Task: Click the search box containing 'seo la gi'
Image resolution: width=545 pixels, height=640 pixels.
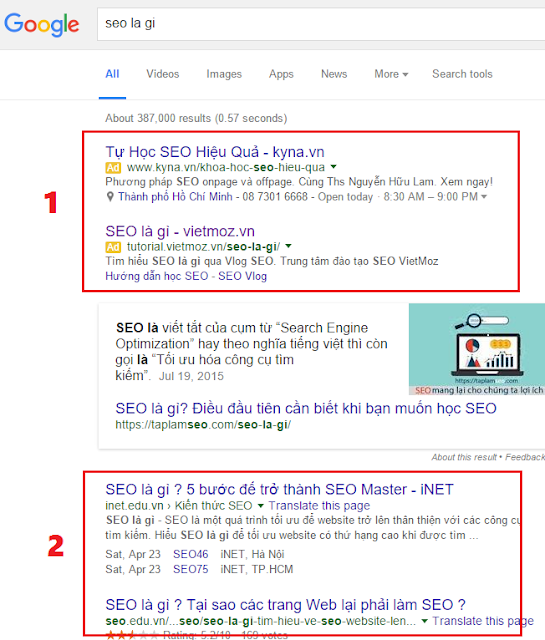Action: (321, 24)
